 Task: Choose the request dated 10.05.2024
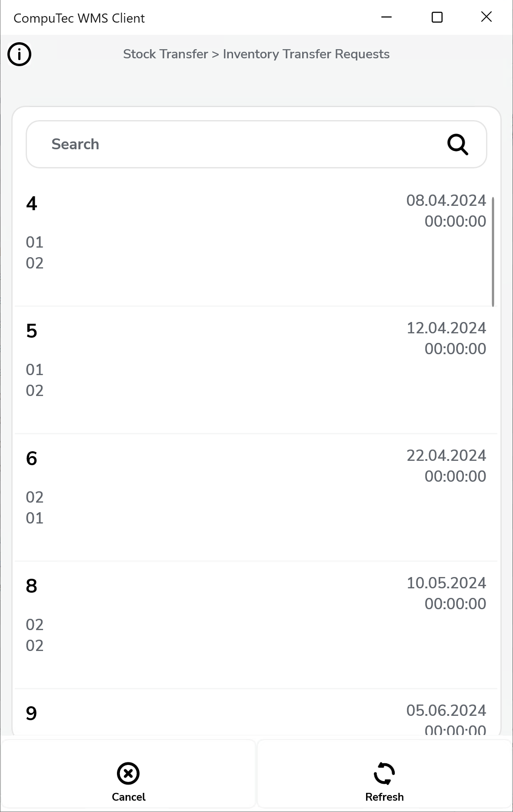(446, 583)
